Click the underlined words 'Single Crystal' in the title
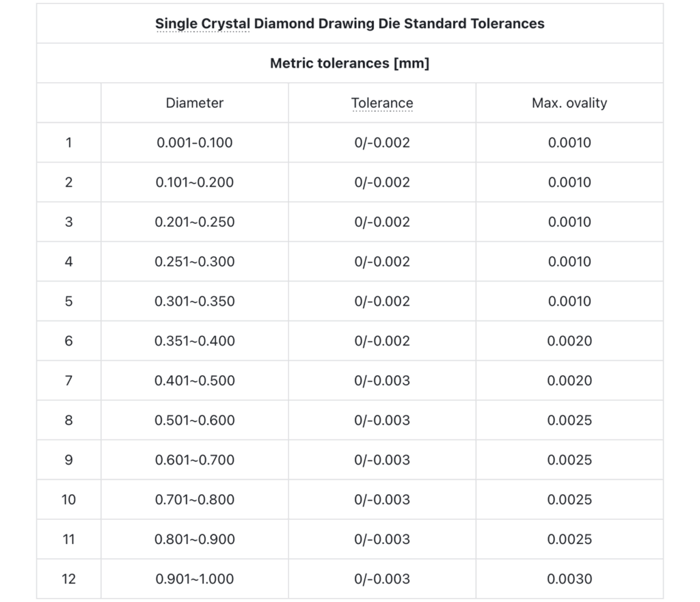This screenshot has width=700, height=602. pos(202,23)
